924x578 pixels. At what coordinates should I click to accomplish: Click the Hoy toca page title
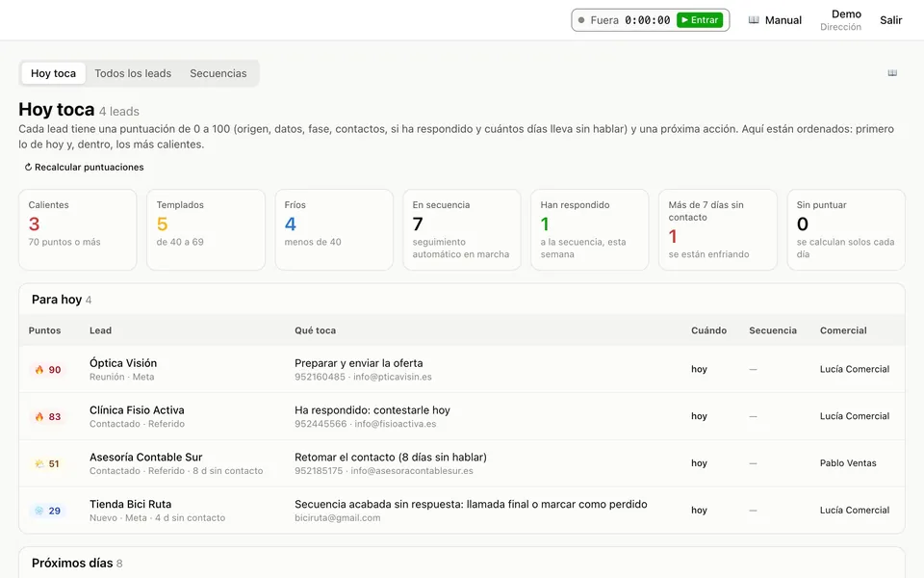(57, 110)
